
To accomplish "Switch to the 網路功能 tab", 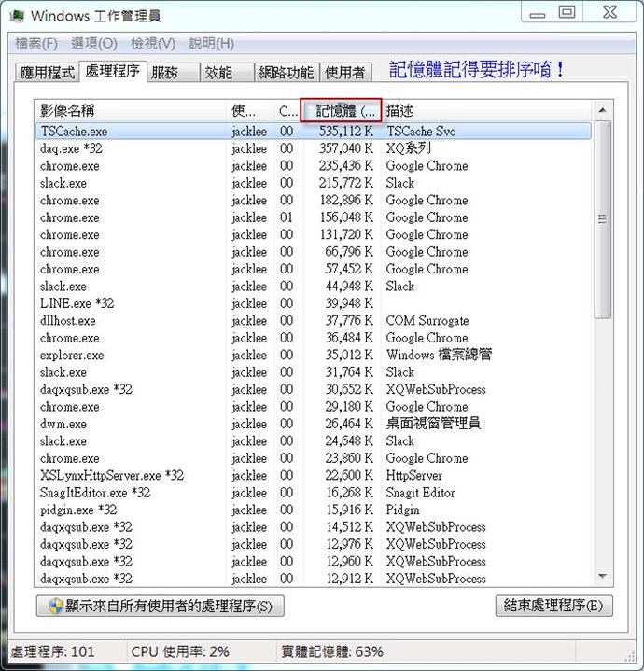I will click(x=287, y=73).
